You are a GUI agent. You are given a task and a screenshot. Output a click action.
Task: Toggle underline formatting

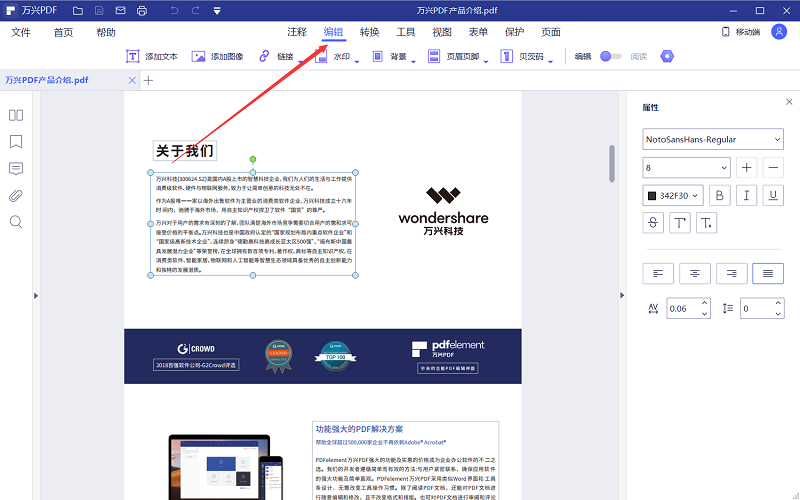(x=773, y=195)
